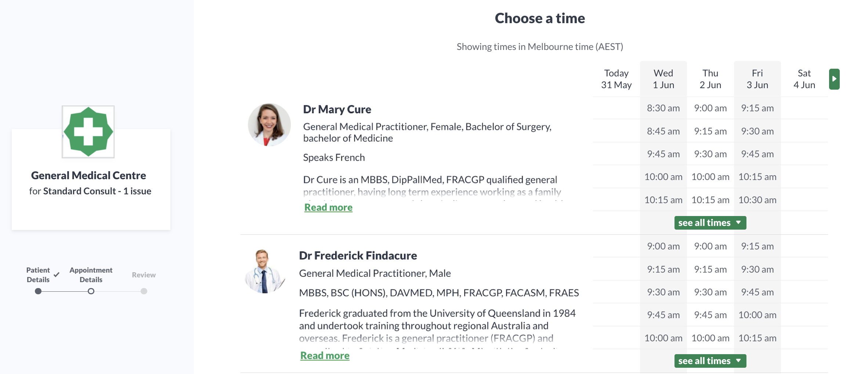The height and width of the screenshot is (374, 868).
Task: Open Read more for Dr Frederick Findacure
Action: click(x=325, y=355)
